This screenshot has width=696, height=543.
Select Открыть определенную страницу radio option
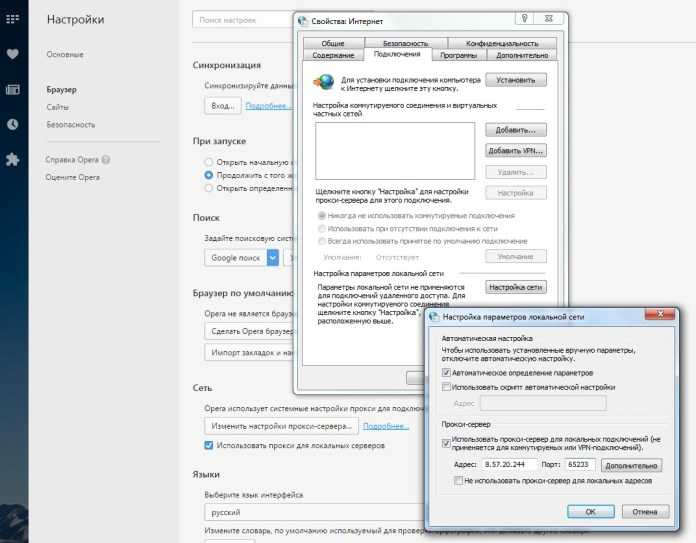(x=209, y=188)
